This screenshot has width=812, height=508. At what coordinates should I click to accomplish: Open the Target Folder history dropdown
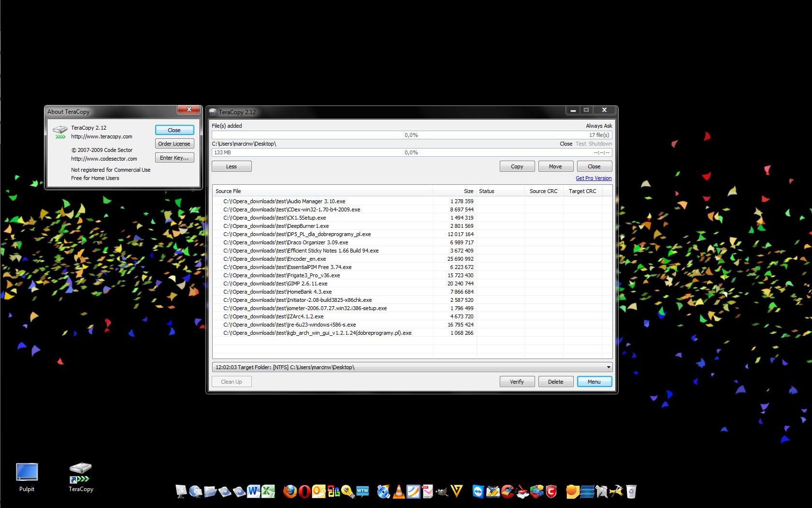pyautogui.click(x=609, y=367)
